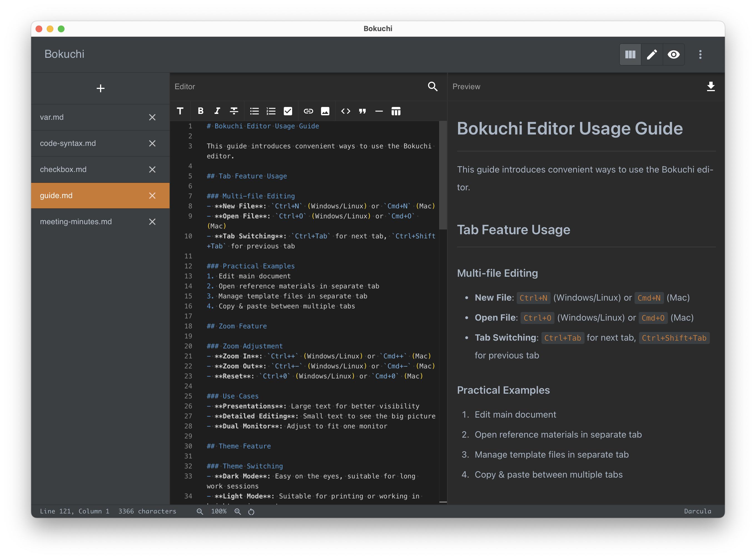Click the Darcula theme selector
The image size is (756, 559).
pos(697,511)
